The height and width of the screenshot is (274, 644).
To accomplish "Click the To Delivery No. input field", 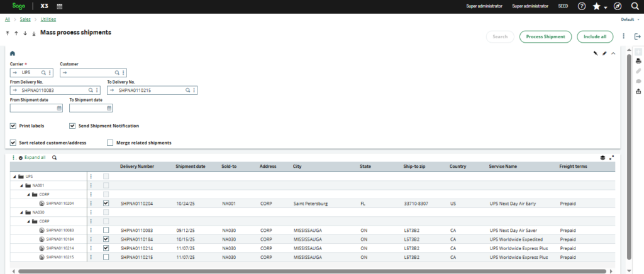I will 148,90.
